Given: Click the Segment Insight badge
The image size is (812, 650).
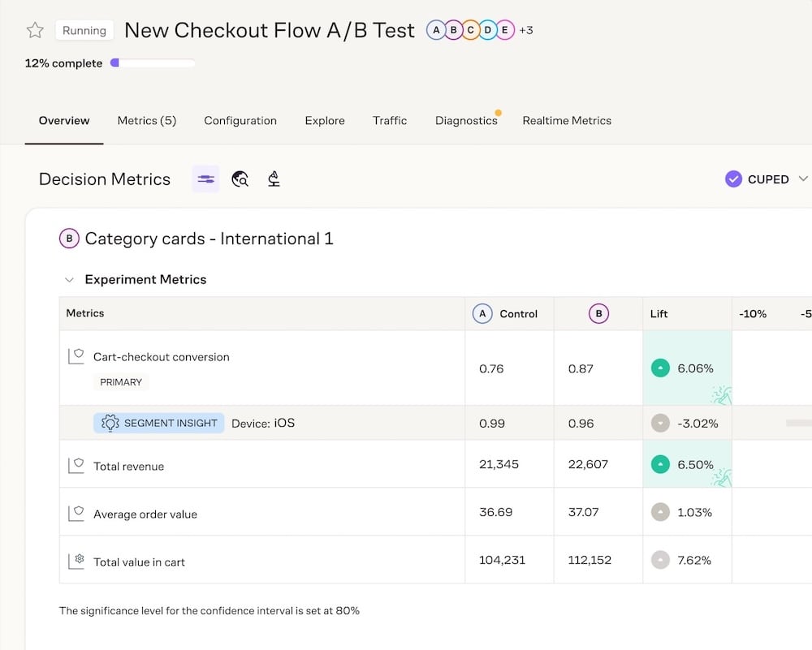Looking at the screenshot, I should coord(159,423).
